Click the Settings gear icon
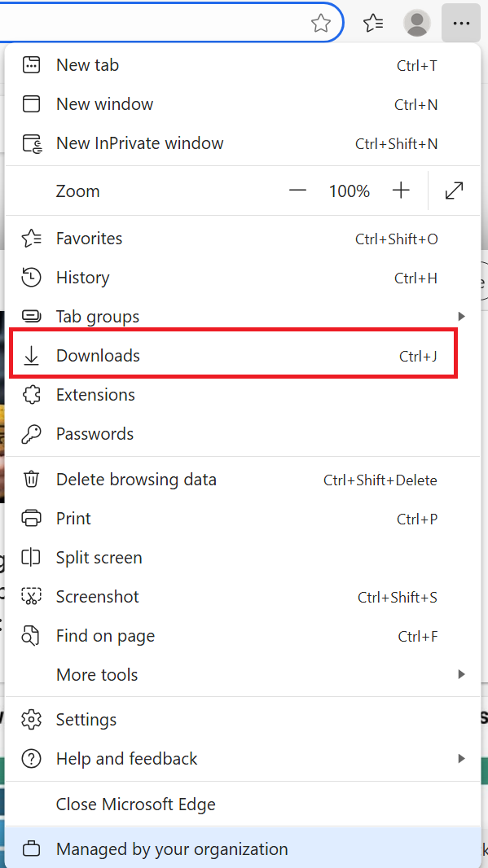 coord(32,720)
